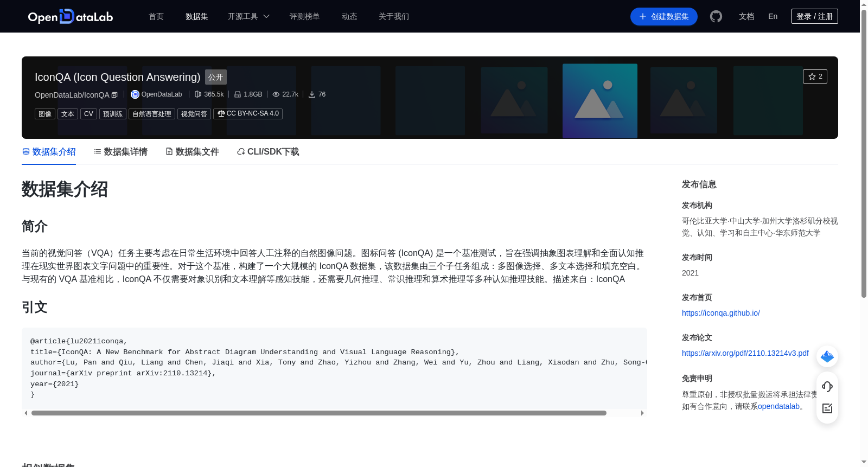
Task: Click the citation scroll left arrow
Action: pos(25,413)
